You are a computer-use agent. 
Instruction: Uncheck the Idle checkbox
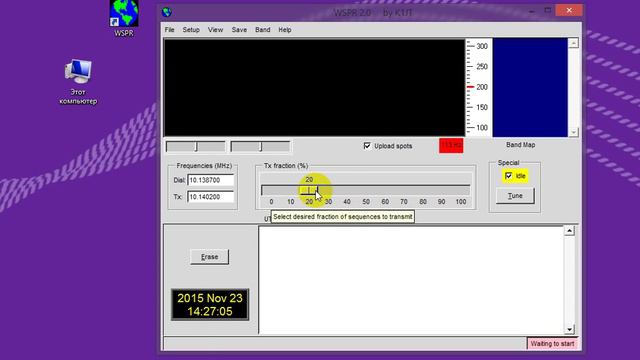click(508, 176)
